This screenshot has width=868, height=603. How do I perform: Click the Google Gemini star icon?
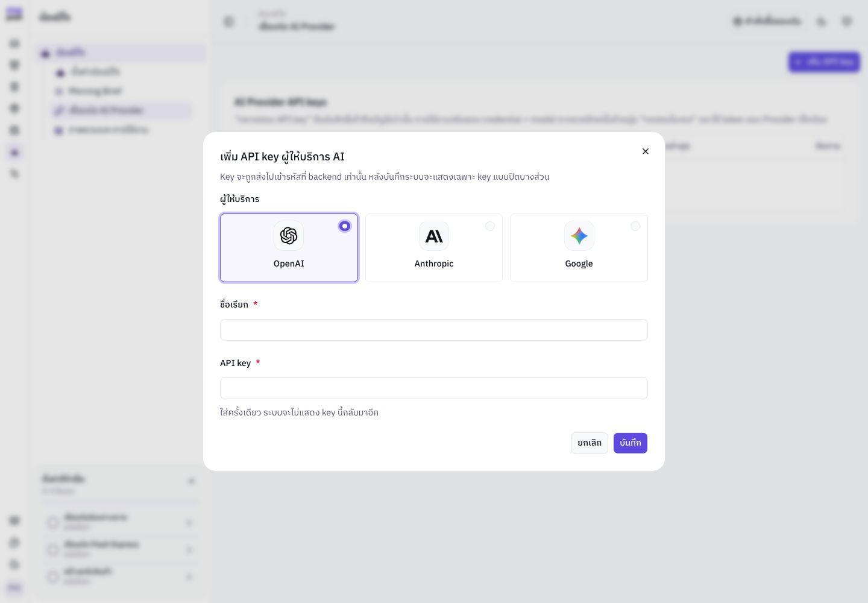click(579, 236)
